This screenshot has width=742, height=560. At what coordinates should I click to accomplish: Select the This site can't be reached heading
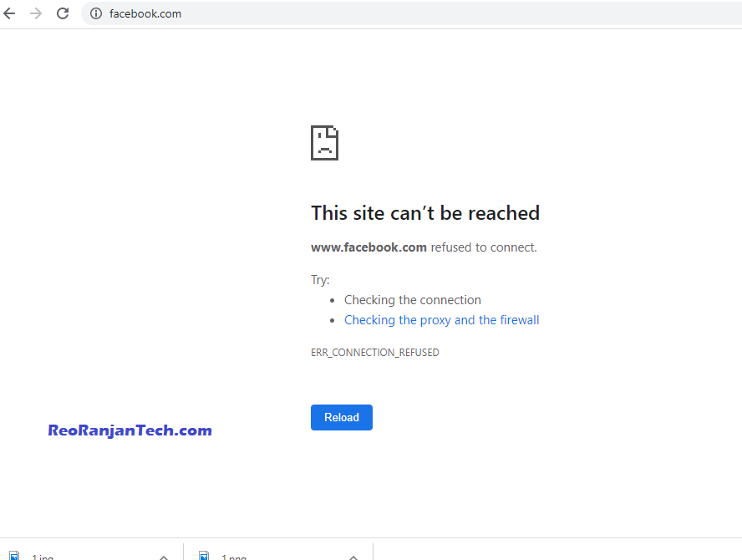pos(425,213)
